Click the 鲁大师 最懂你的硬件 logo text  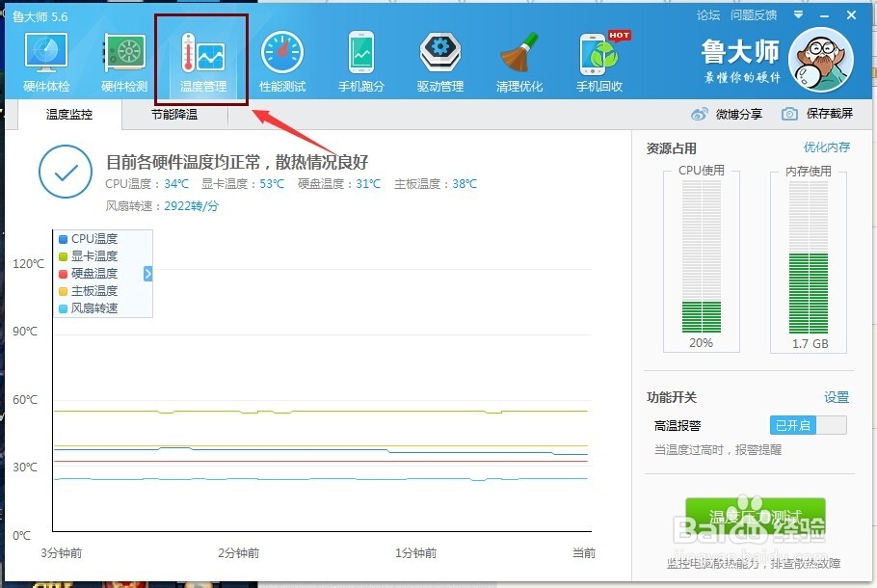(x=740, y=61)
